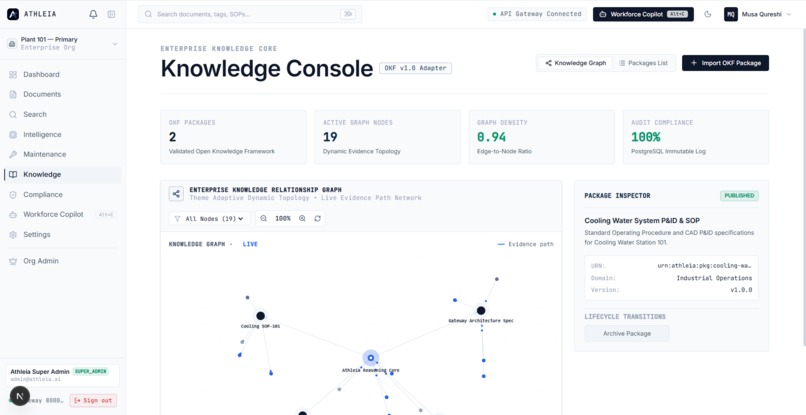Open Settings from the sidebar
This screenshot has width=806, height=415.
pyautogui.click(x=63, y=234)
